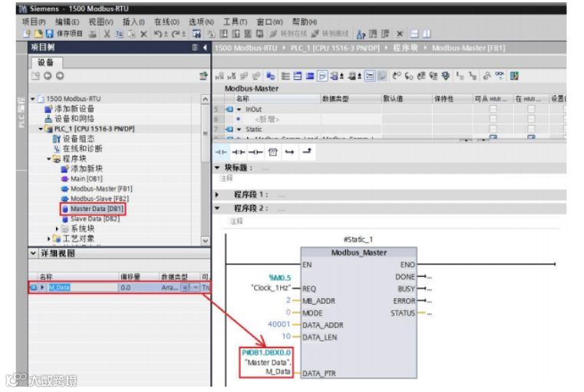Select 添加新设备 in project tree
The image size is (584, 392).
[x=74, y=109]
